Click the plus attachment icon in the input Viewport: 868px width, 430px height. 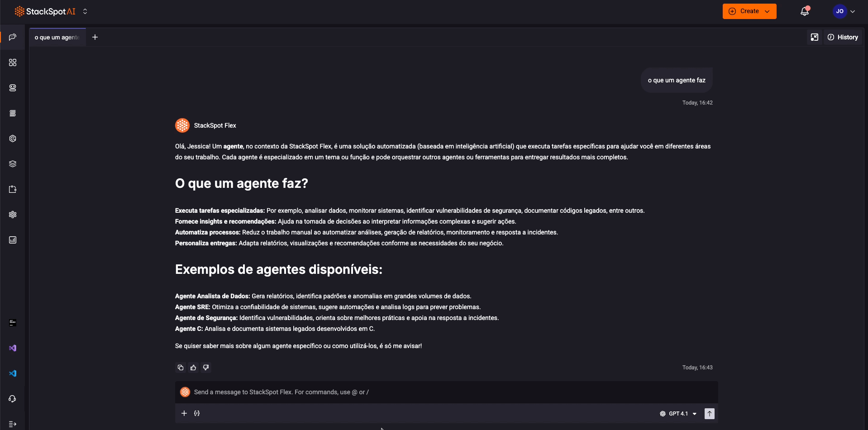tap(184, 413)
